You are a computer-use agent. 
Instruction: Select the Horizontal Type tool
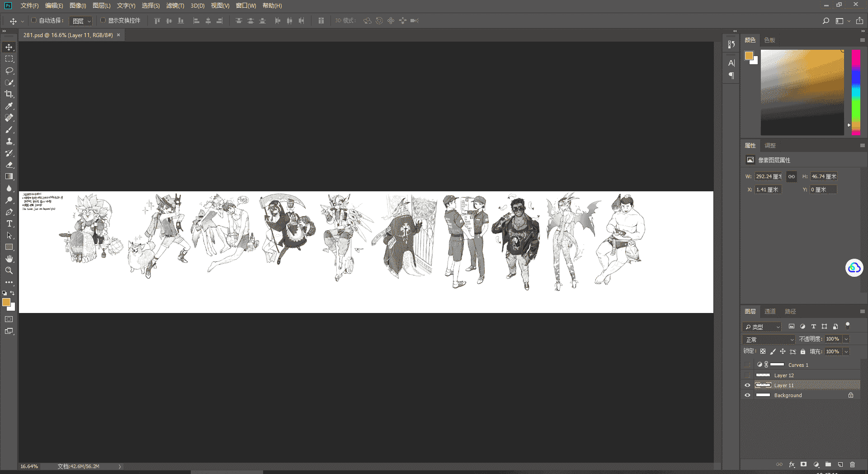pos(9,223)
